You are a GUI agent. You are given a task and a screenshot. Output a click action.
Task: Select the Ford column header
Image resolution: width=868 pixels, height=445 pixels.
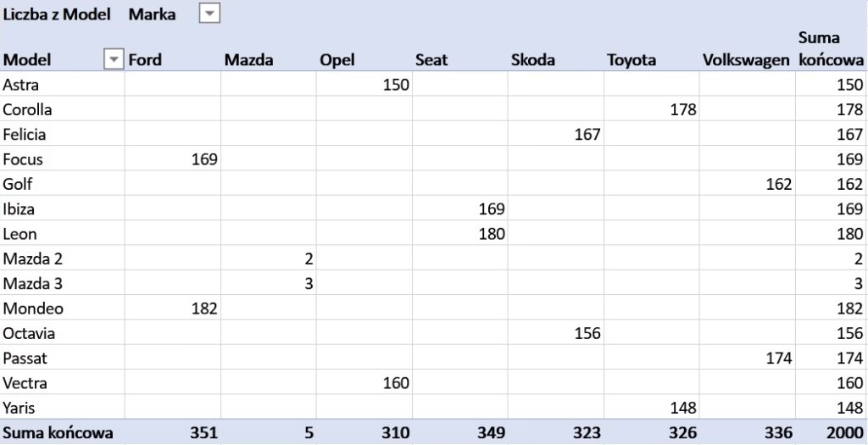145,59
